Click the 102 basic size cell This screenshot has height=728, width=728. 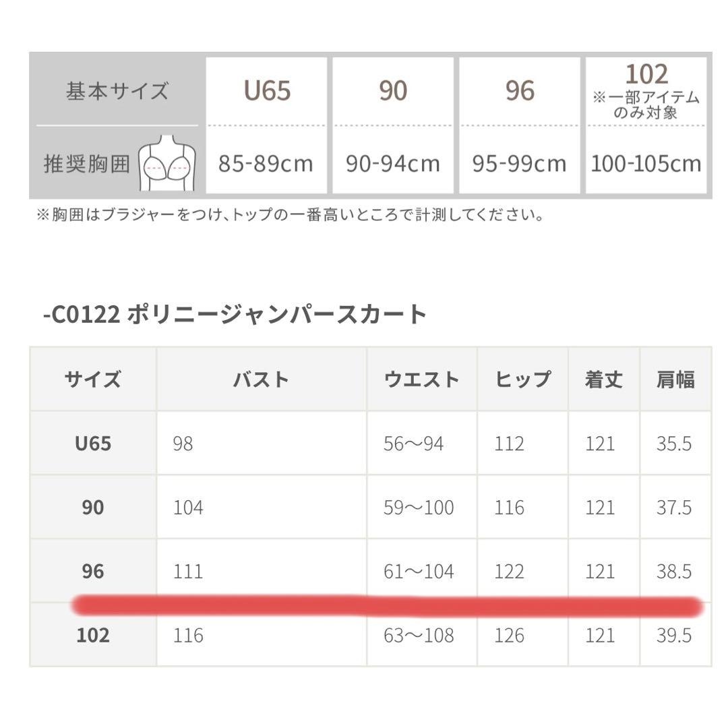pos(646,90)
